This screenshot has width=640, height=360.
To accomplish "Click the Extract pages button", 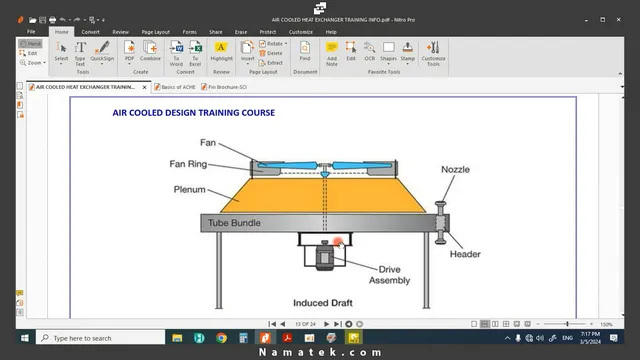I will (271, 63).
